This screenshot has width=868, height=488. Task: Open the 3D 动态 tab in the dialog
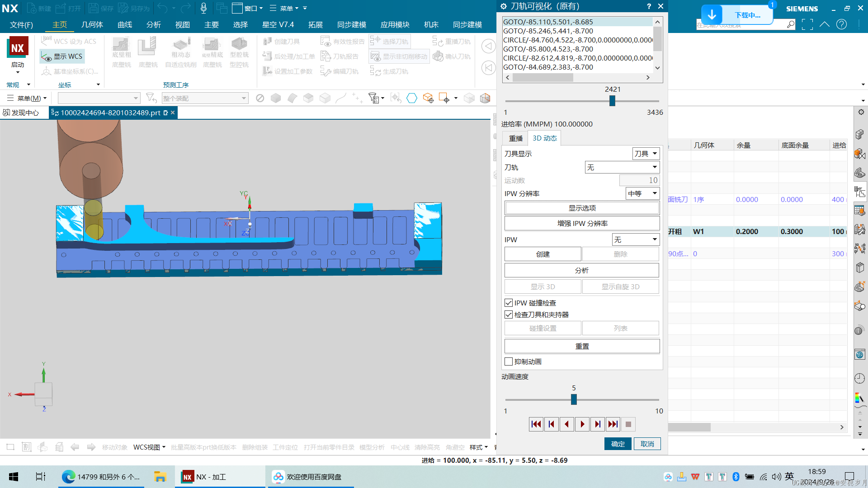point(544,138)
